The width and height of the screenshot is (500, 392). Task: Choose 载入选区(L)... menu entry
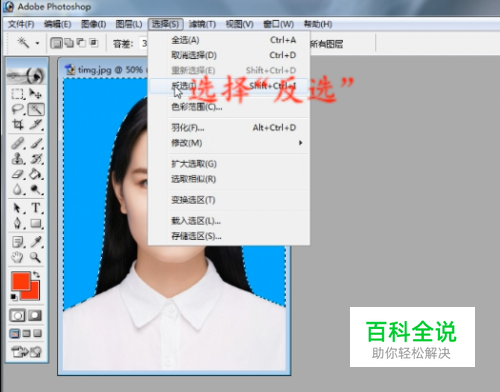(x=229, y=221)
